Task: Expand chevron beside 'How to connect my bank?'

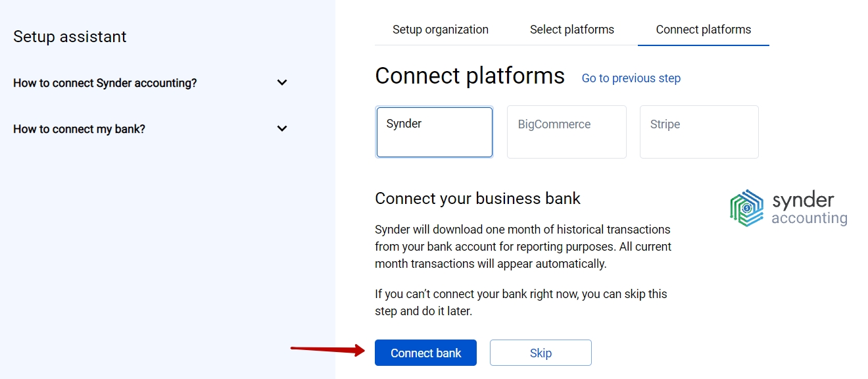Action: [x=282, y=129]
